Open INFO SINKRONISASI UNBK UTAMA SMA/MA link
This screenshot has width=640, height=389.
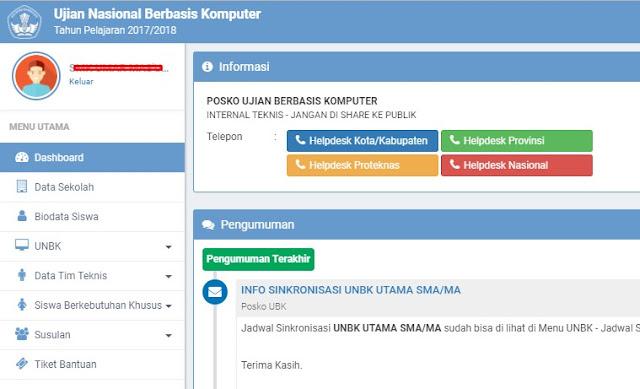click(351, 290)
